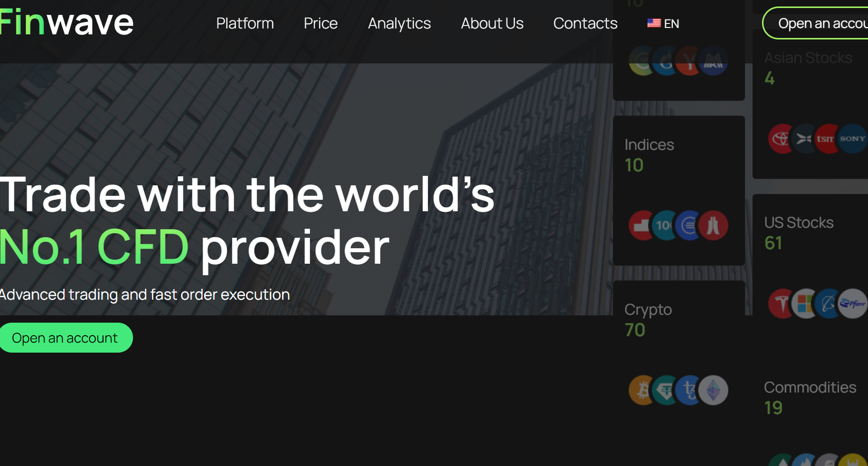Image resolution: width=868 pixels, height=466 pixels.
Task: Click the Pfizer logo in US Stocks
Action: click(x=854, y=304)
